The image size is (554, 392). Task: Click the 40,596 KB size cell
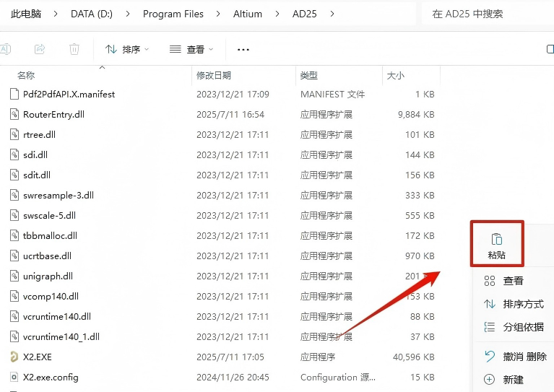(x=414, y=357)
